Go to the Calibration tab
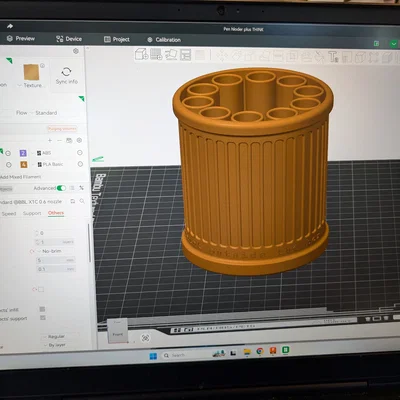Screen dimensions: 400x400 point(164,40)
